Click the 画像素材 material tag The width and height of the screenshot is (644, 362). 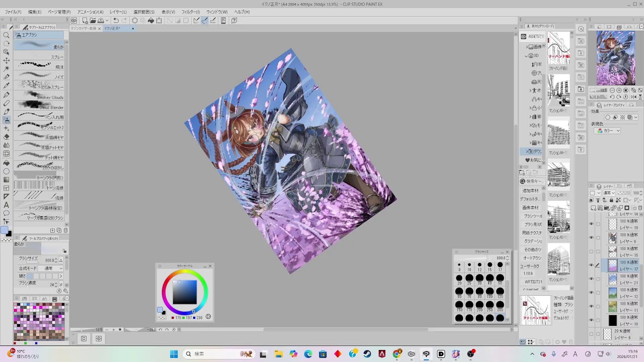pos(530,208)
